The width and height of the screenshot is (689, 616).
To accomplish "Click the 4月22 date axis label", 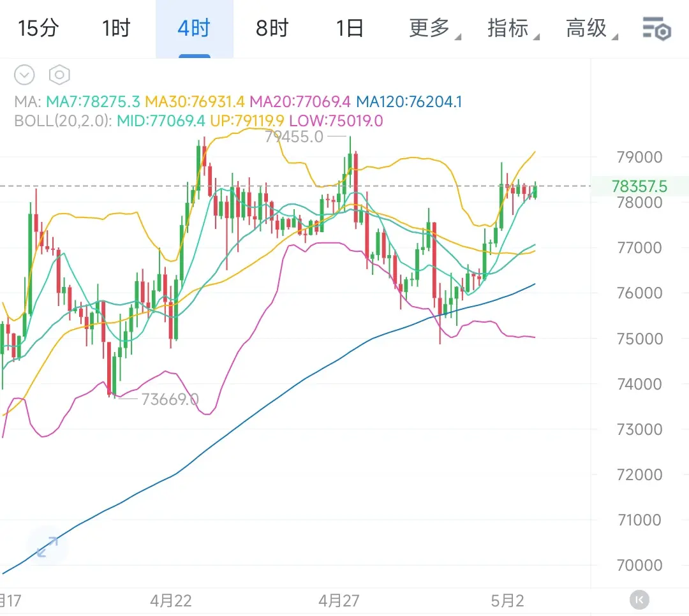I will (x=171, y=600).
